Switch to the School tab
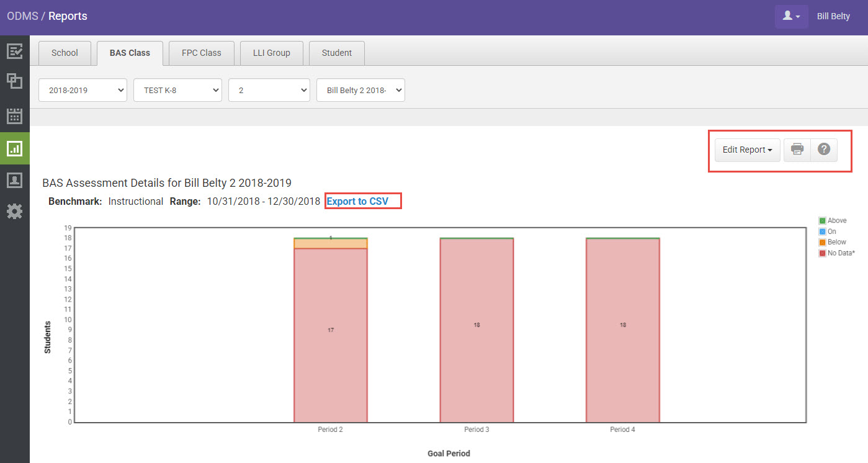This screenshot has width=868, height=463. [x=65, y=53]
